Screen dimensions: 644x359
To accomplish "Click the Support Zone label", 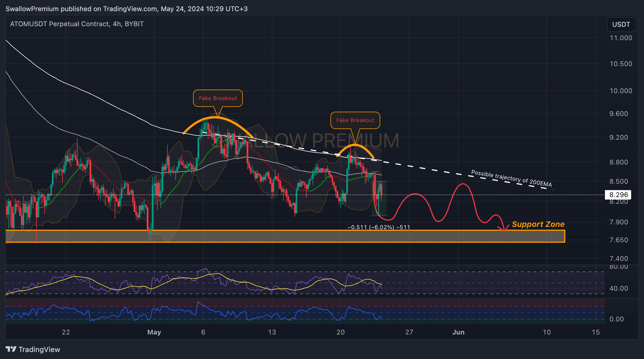I will tap(538, 224).
